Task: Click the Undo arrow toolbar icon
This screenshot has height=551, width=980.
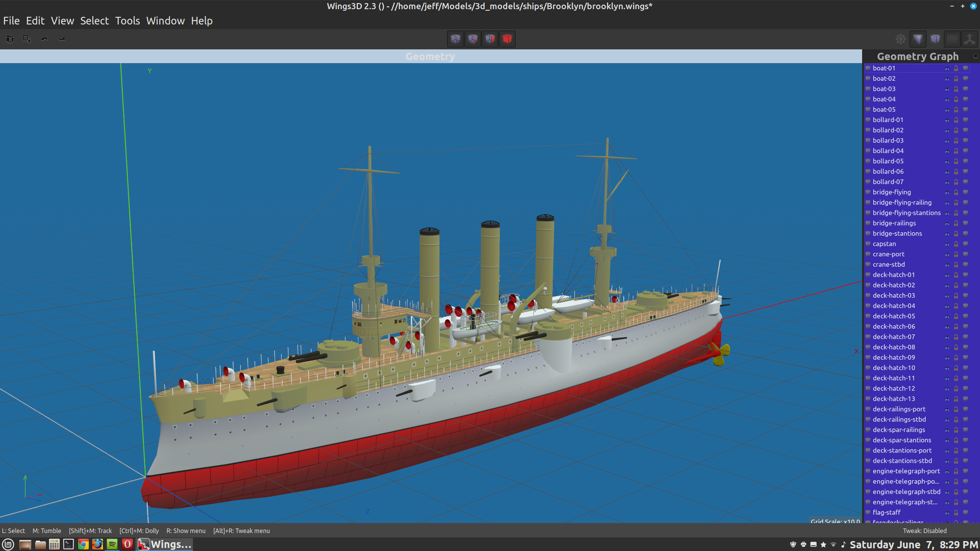Action: click(x=44, y=39)
